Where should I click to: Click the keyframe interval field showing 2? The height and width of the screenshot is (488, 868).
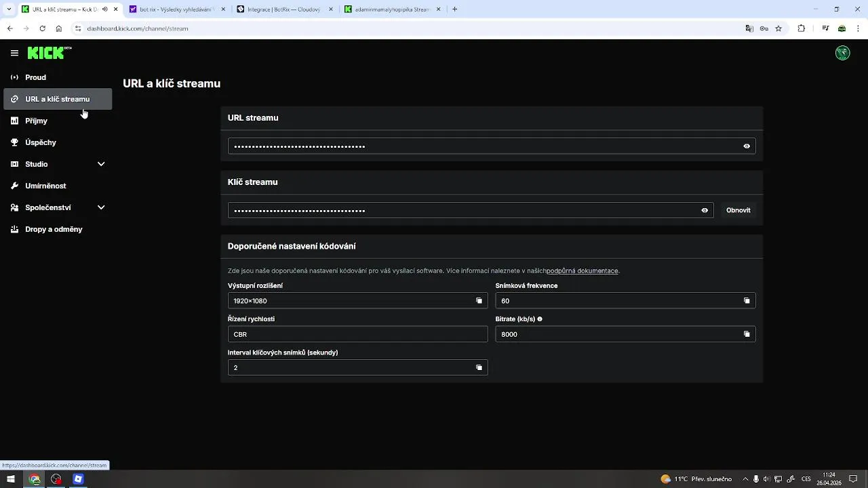click(357, 367)
